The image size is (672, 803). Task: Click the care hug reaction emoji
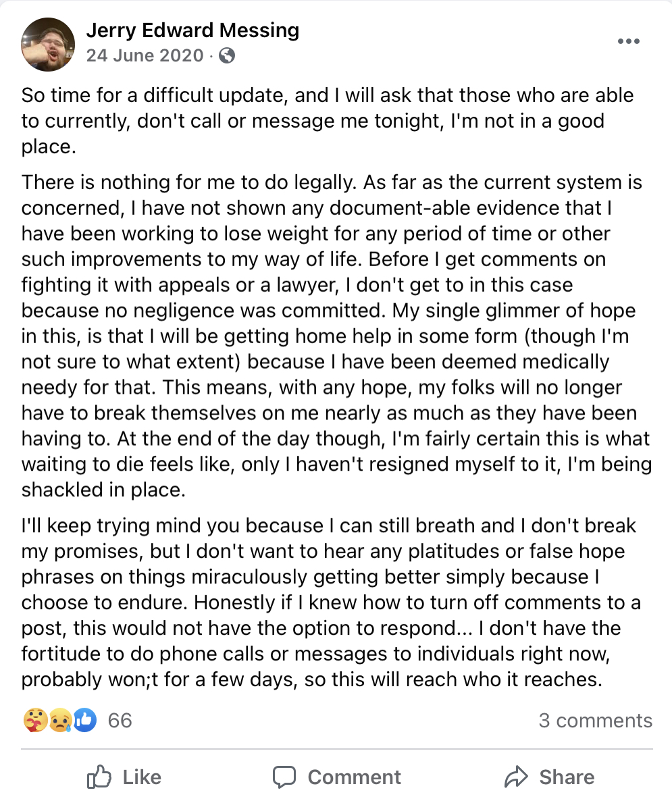35,721
